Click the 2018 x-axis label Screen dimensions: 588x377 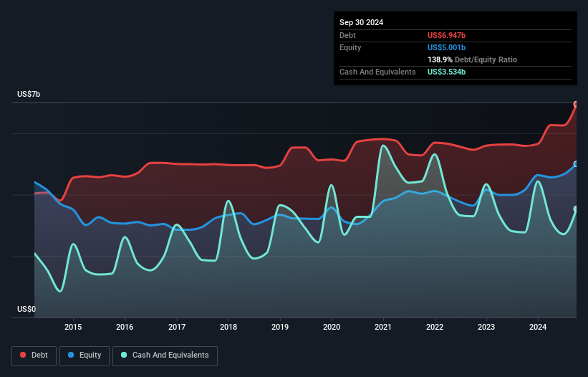[x=228, y=327]
